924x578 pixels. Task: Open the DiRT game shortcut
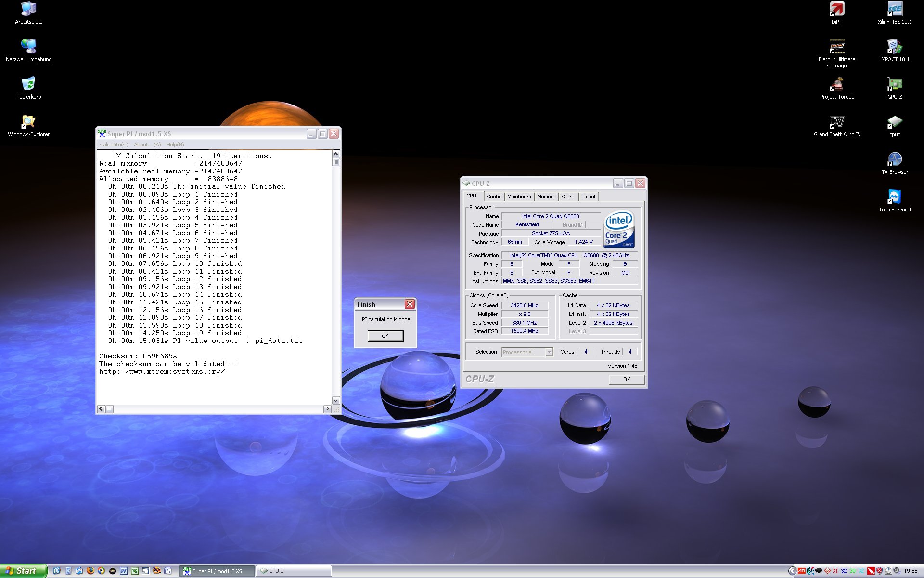[x=837, y=10]
